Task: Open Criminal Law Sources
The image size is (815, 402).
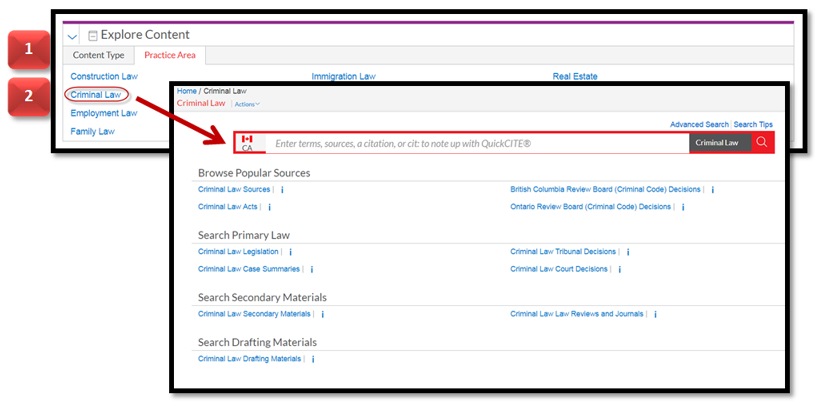Action: tap(234, 189)
